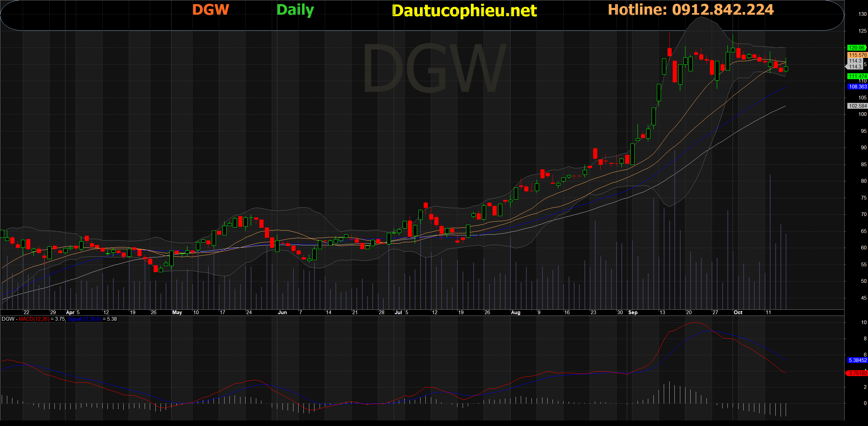Click the 130 level on the price axis
Viewport: 868px width, 426px height.
tap(862, 14)
